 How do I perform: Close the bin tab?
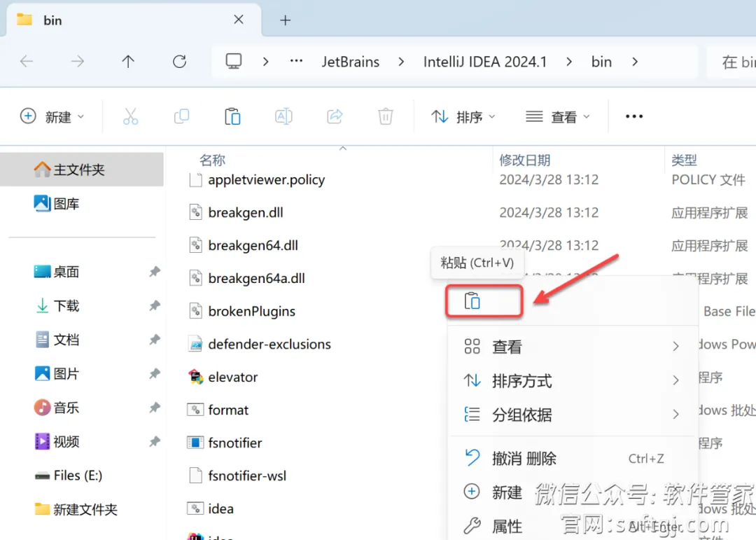pos(238,20)
